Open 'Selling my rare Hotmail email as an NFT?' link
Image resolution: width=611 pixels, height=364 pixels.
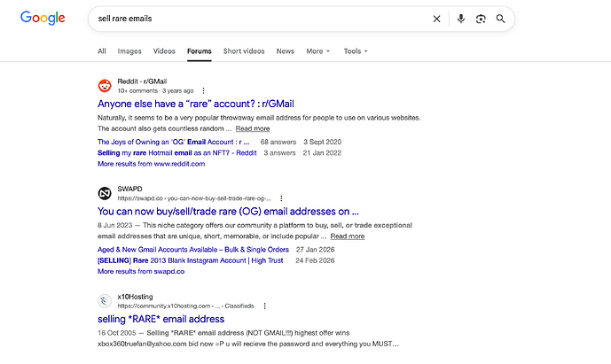tap(176, 153)
